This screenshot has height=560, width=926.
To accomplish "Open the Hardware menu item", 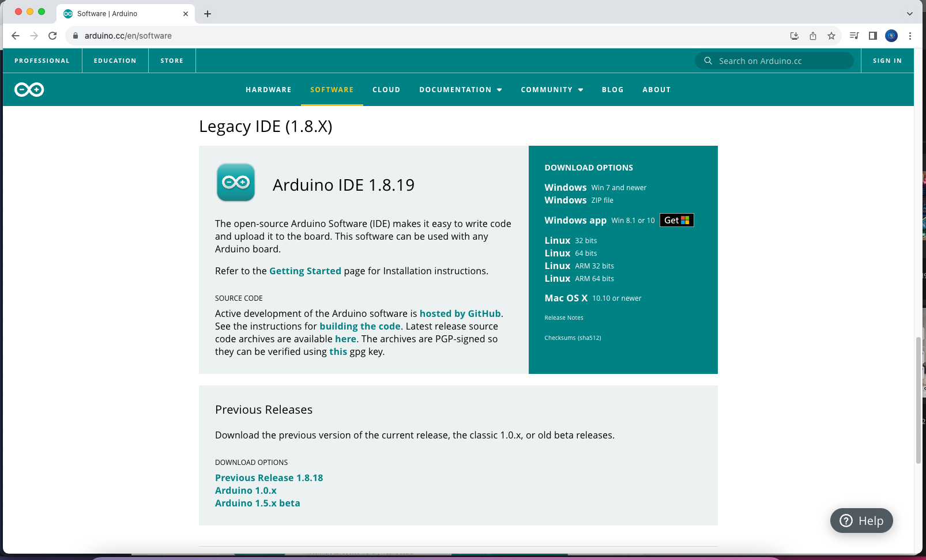I will [x=269, y=90].
